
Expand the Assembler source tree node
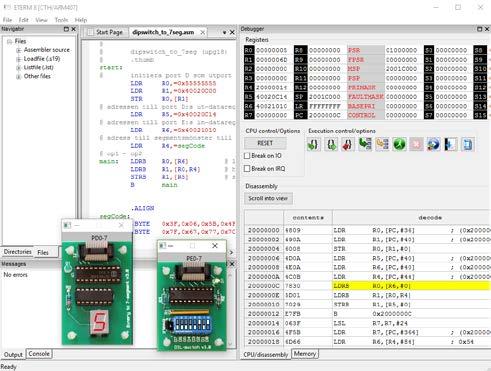pos(19,50)
